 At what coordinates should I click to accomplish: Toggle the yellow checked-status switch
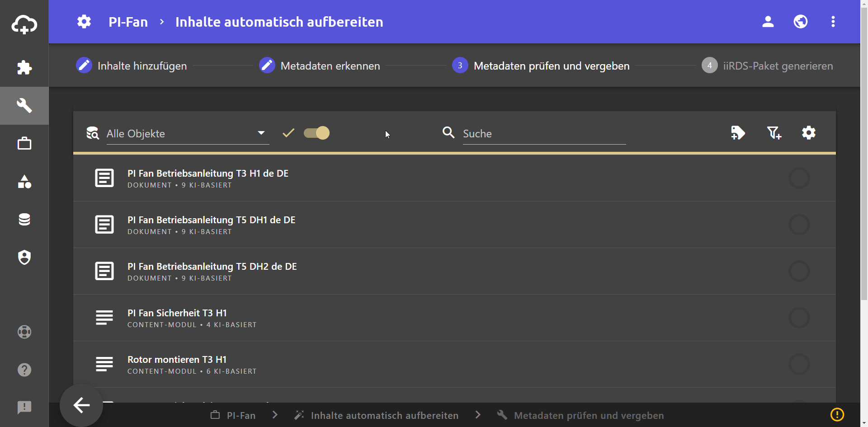[316, 133]
